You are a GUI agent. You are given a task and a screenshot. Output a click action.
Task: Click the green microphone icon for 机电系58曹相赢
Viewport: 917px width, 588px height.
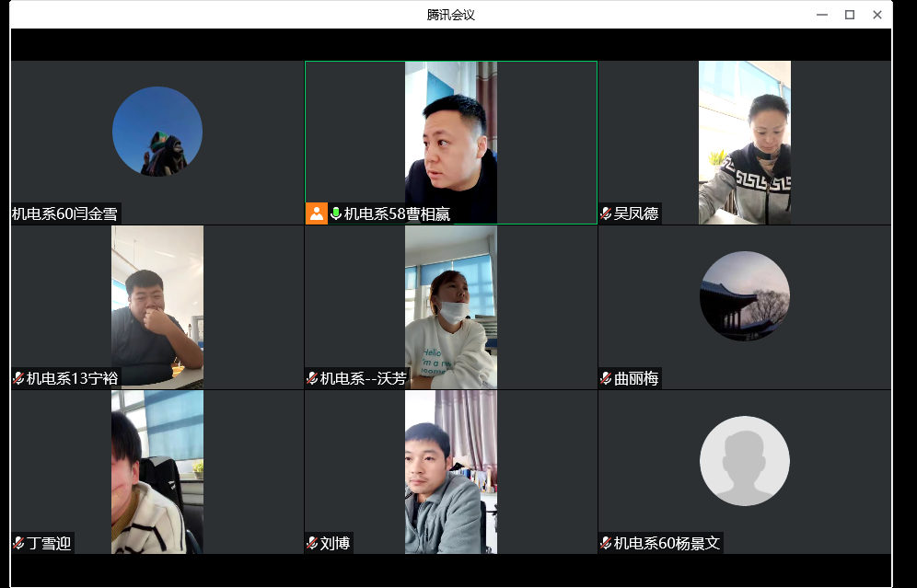336,213
